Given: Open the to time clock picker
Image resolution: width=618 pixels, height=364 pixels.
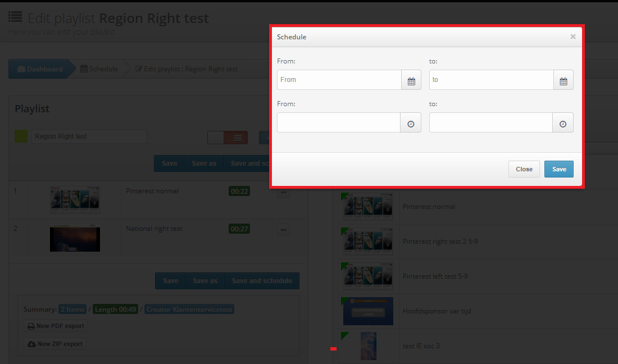Looking at the screenshot, I should click(x=563, y=123).
